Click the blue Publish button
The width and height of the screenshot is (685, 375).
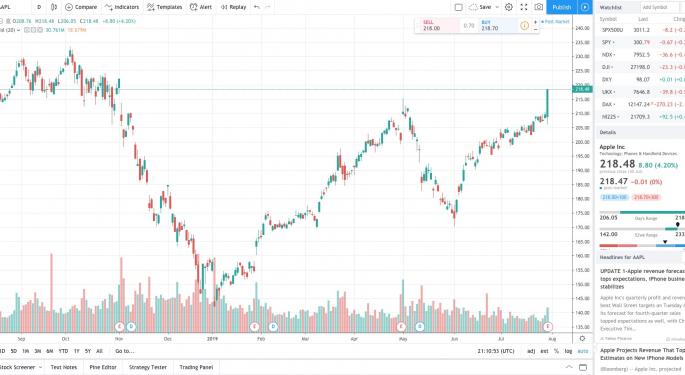561,7
